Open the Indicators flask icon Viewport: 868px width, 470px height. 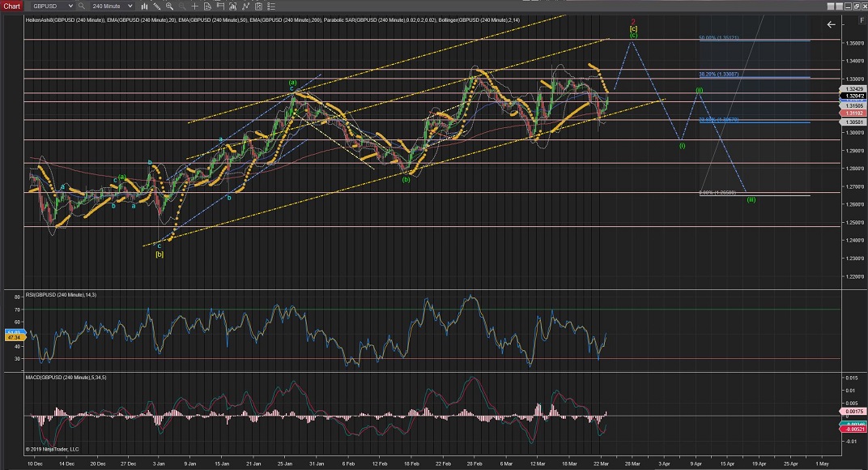point(232,6)
